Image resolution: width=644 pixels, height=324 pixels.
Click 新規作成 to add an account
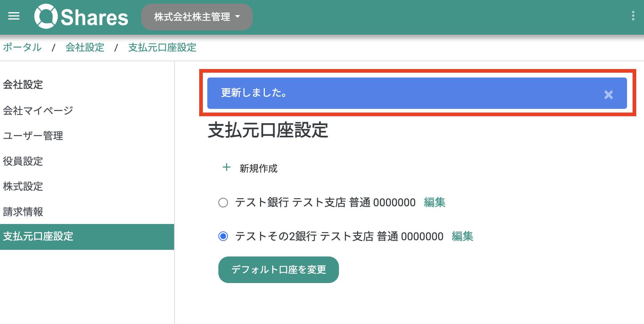pos(258,168)
